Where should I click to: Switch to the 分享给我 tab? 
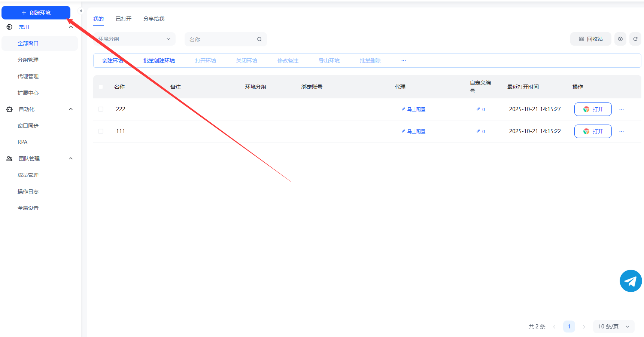[154, 19]
